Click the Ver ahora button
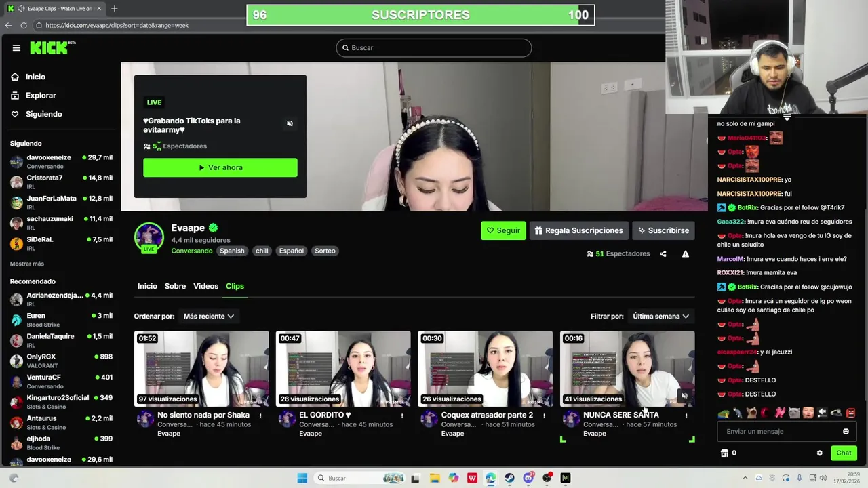This screenshot has height=488, width=868. click(220, 167)
